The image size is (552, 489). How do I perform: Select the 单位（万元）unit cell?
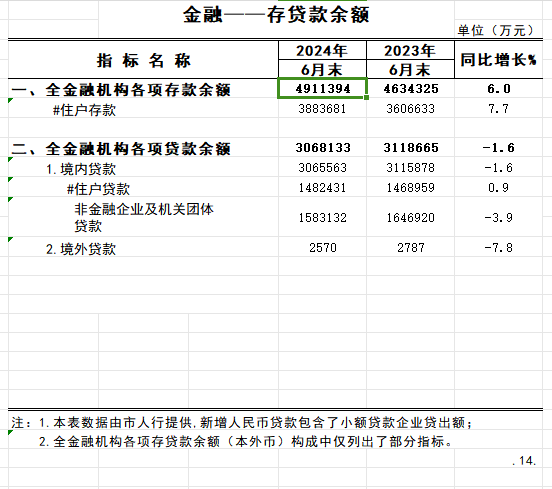click(496, 30)
